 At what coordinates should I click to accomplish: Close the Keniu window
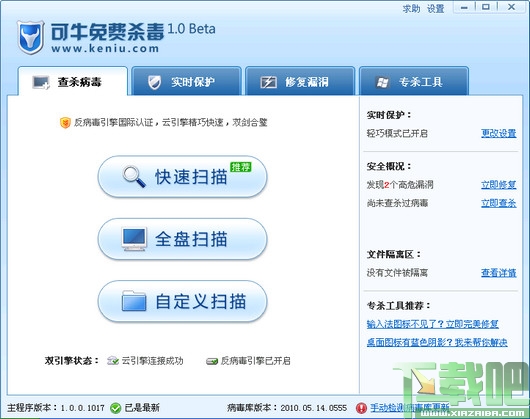pyautogui.click(x=511, y=7)
